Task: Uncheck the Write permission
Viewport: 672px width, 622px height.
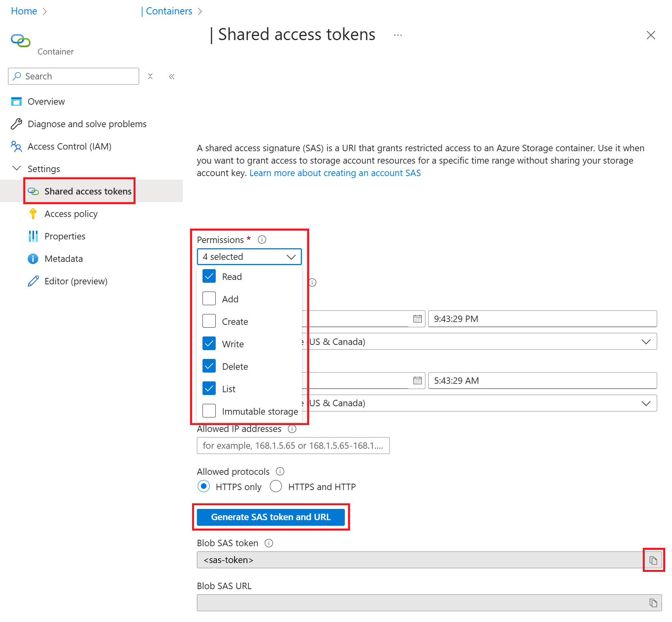Action: [209, 344]
